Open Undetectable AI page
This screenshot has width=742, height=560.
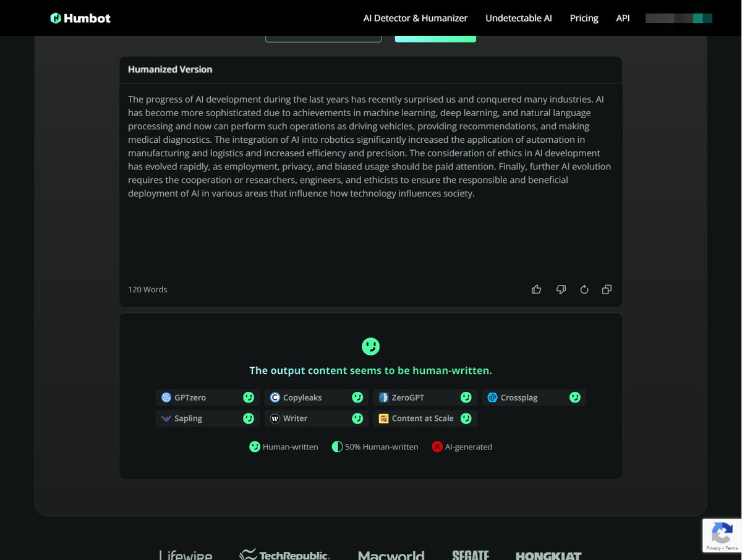point(519,18)
